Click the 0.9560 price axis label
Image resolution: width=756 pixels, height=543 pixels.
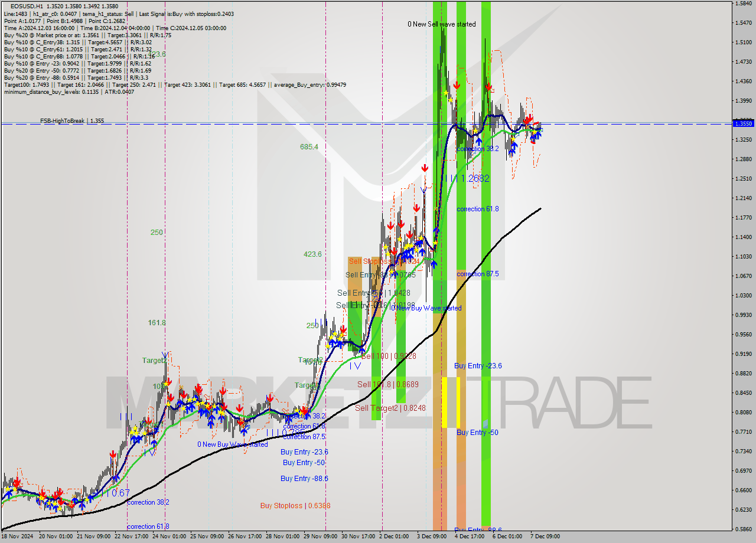click(743, 334)
